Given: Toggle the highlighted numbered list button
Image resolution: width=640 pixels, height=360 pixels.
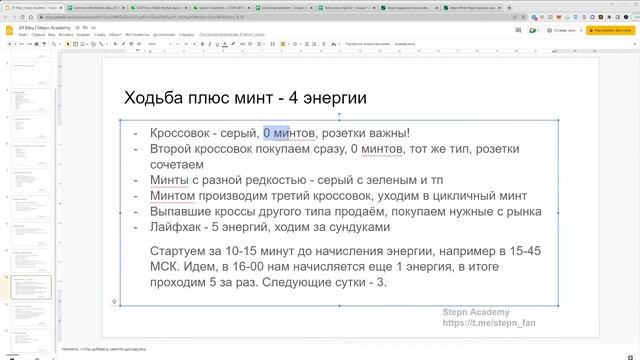Looking at the screenshot, I should pyautogui.click(x=282, y=44).
